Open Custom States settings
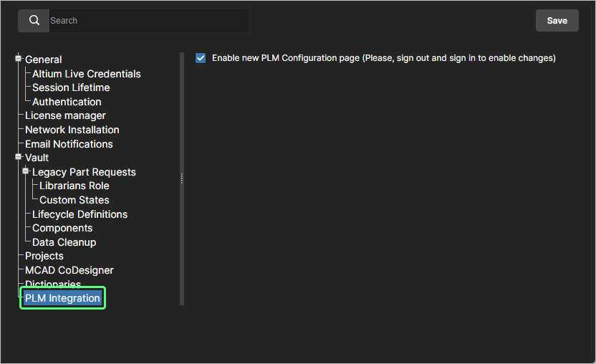This screenshot has height=364, width=596. coord(74,200)
